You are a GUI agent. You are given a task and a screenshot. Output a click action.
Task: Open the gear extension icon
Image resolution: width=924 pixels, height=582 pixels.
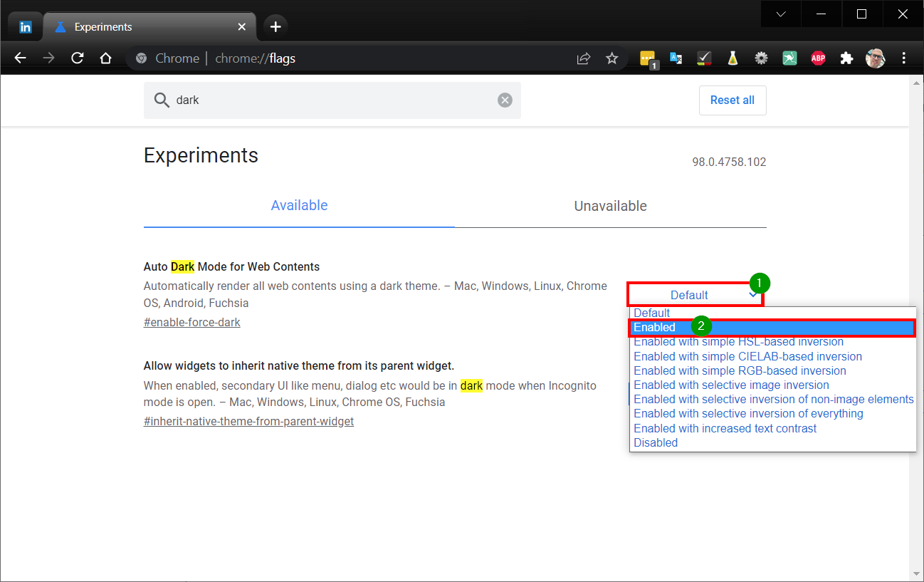(x=761, y=58)
